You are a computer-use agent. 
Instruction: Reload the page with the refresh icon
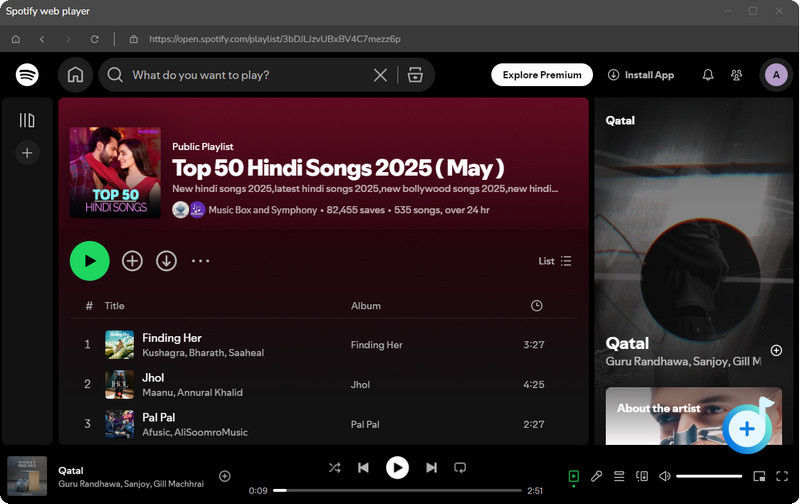click(94, 39)
